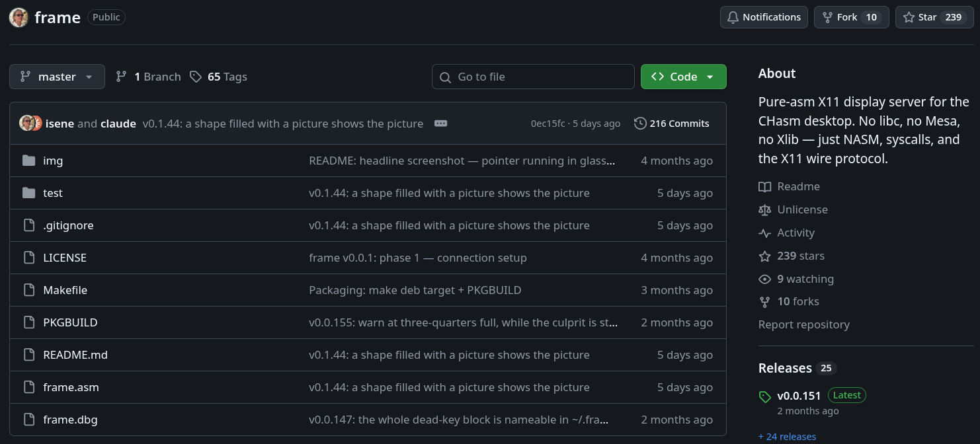This screenshot has width=980, height=444.
Task: Click the scales icon beside Unlicense
Action: 765,210
